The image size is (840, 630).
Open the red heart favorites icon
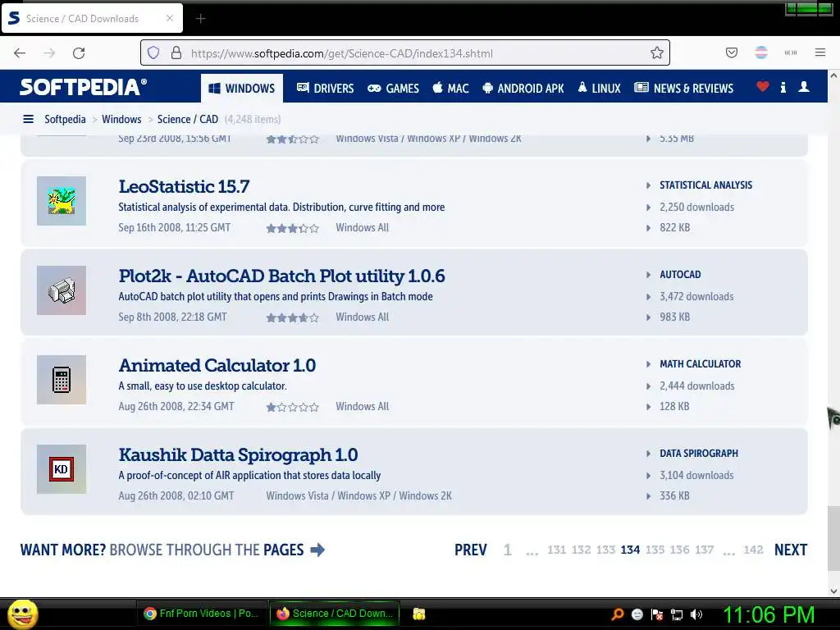point(763,86)
